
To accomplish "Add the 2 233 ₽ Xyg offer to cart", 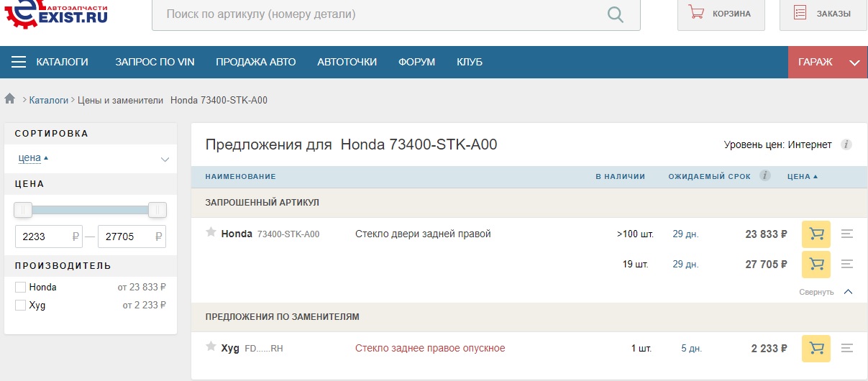I will (x=816, y=349).
